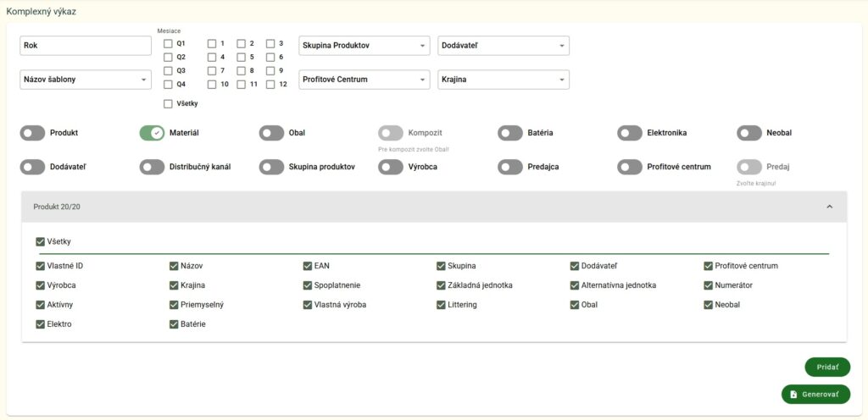This screenshot has height=420, width=868.
Task: Tick the month 12 checkbox
Action: 270,84
